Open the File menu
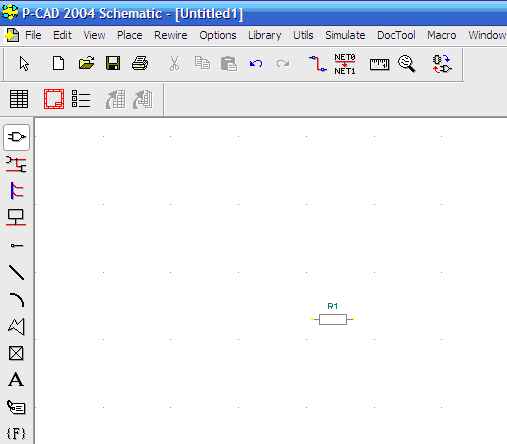 [x=33, y=35]
